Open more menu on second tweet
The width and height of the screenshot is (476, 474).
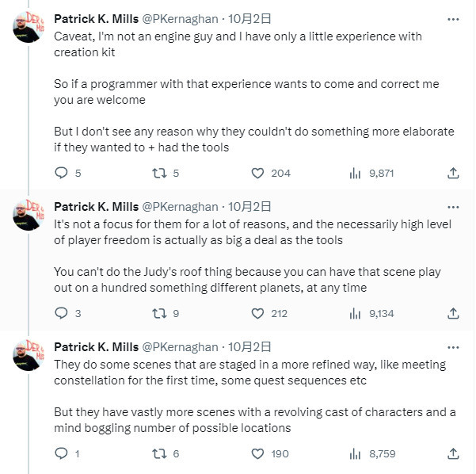(453, 207)
